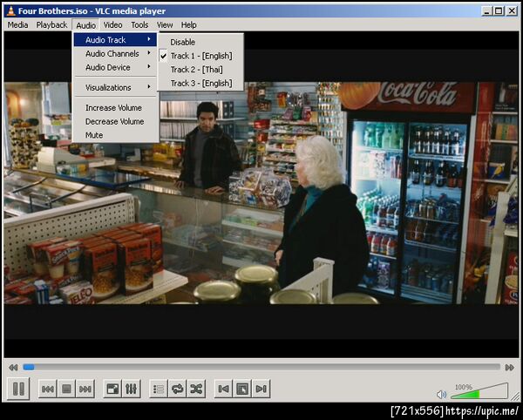Click the video playback area
523x420 pixels.
[x=261, y=194]
